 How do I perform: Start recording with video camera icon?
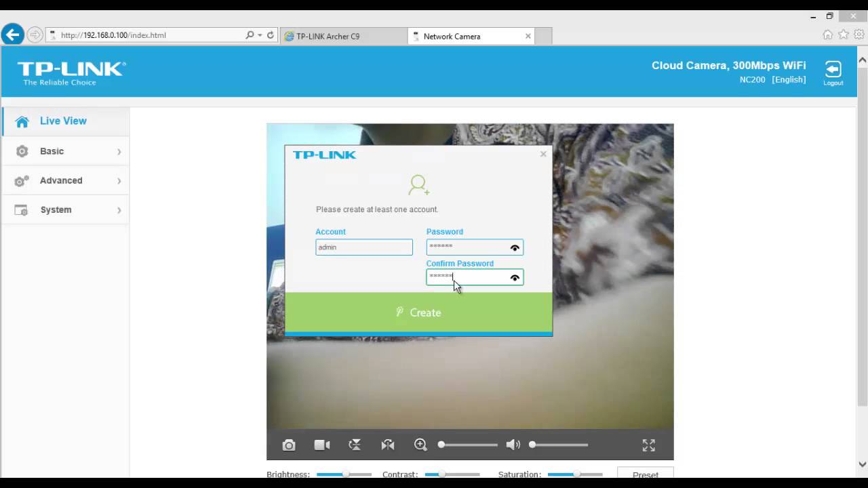322,445
